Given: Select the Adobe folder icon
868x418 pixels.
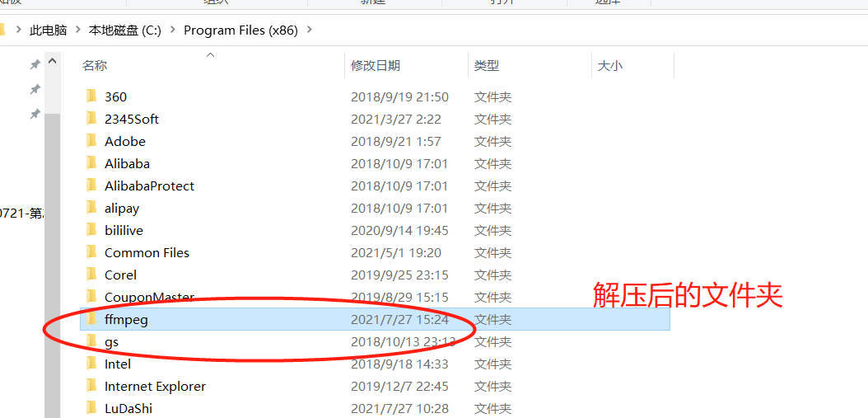Looking at the screenshot, I should [92, 141].
